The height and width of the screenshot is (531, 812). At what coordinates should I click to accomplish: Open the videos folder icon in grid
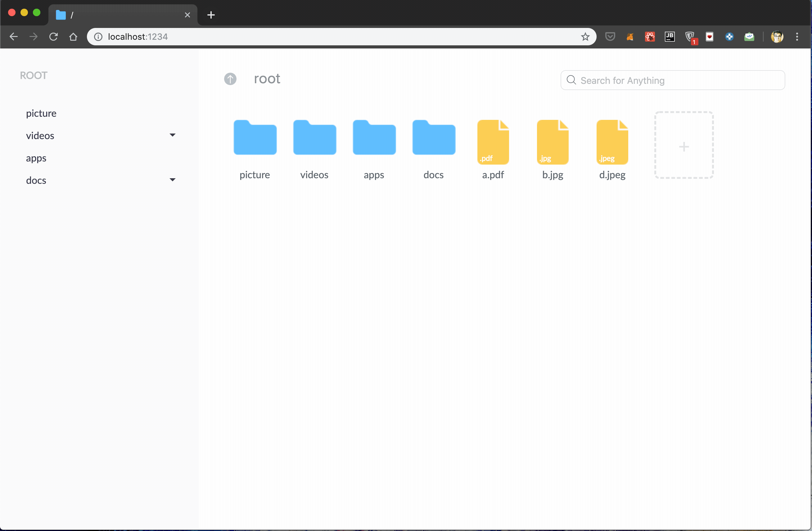[x=314, y=138]
